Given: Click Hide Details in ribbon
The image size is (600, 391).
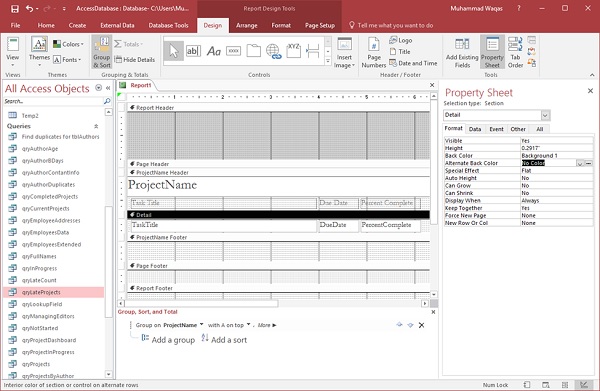Looking at the screenshot, I should (135, 60).
